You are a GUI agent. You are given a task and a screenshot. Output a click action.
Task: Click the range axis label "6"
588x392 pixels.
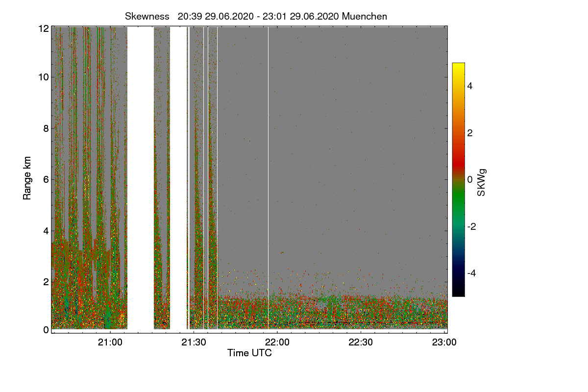(x=46, y=180)
